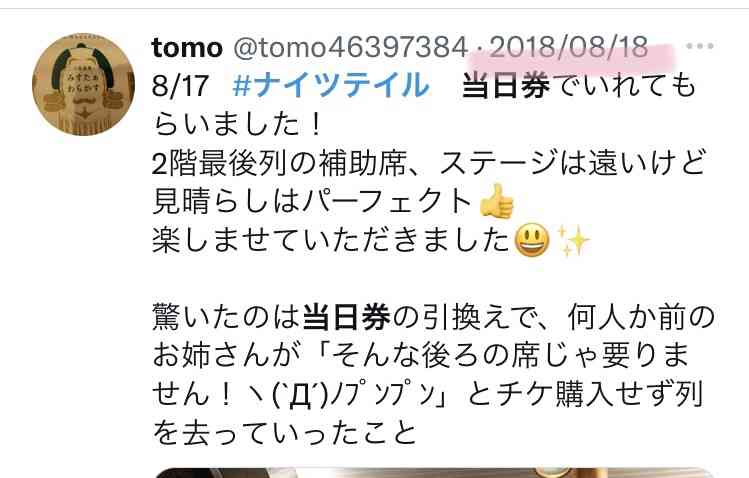This screenshot has width=749, height=478.
Task: Click first bold 当日券 in top line
Action: tap(506, 86)
